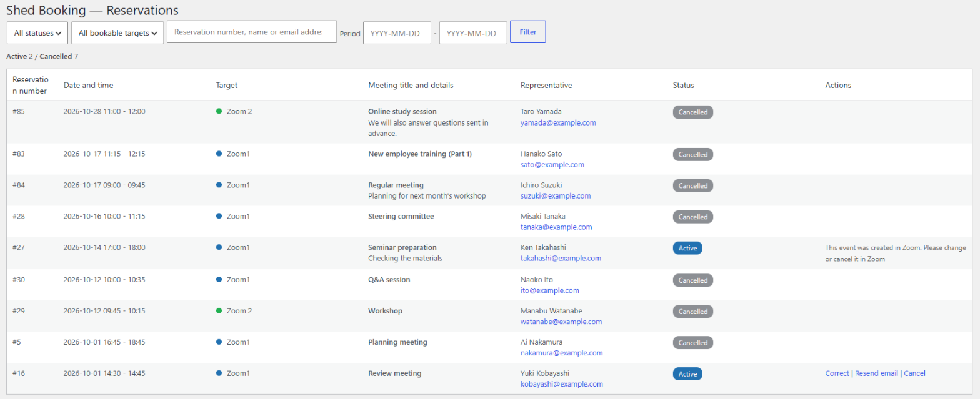Click the Active badge for Seminar preparation
Viewport: 980px width, 399px height.
tap(687, 249)
